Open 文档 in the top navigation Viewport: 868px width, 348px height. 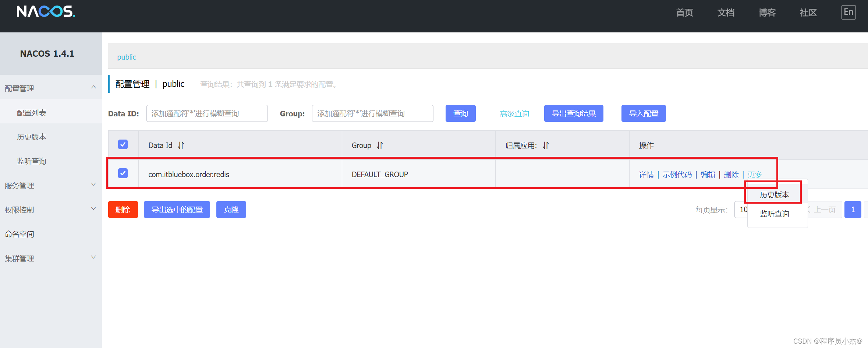point(726,13)
